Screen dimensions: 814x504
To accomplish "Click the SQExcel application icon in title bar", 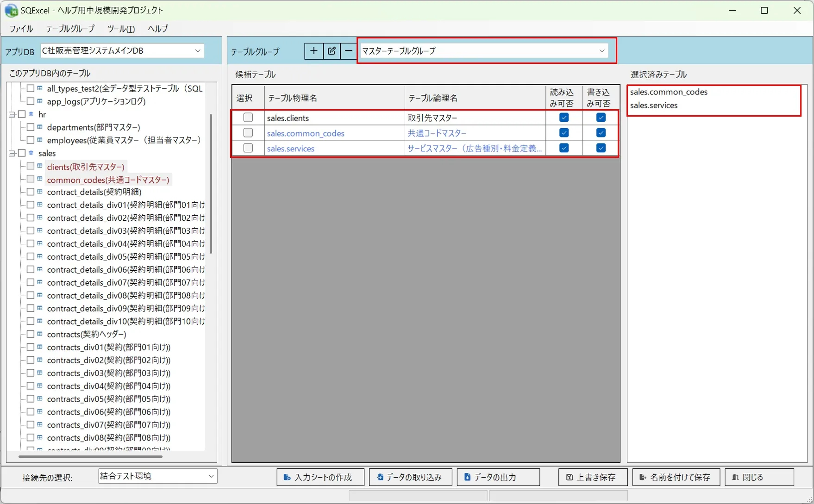I will (x=11, y=10).
